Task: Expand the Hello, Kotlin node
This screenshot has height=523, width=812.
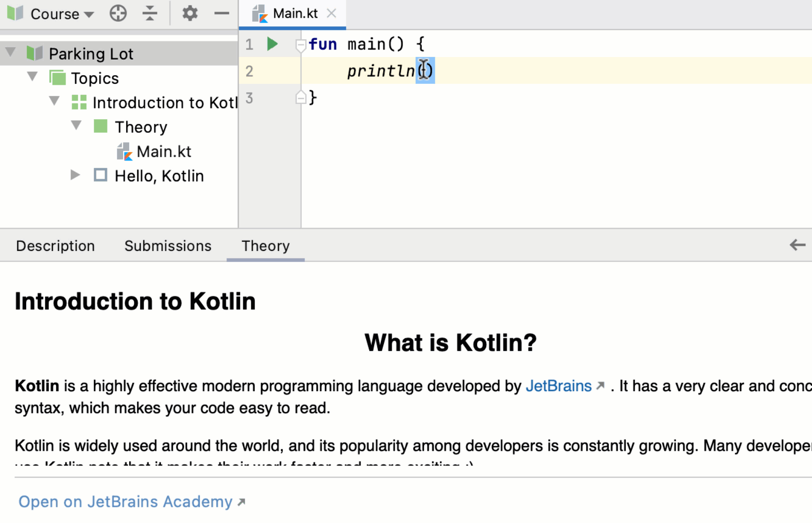Action: pyautogui.click(x=75, y=175)
